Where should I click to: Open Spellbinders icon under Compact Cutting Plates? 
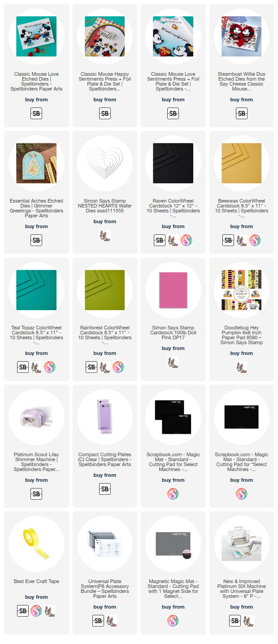tap(105, 489)
